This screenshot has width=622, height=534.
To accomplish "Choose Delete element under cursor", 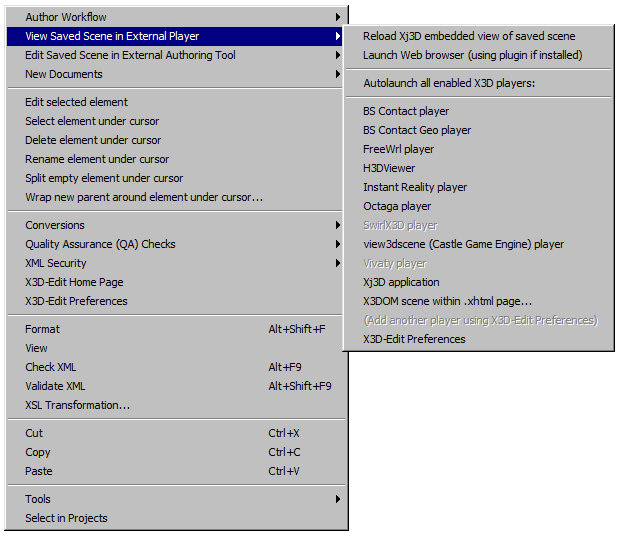I will (x=93, y=140).
